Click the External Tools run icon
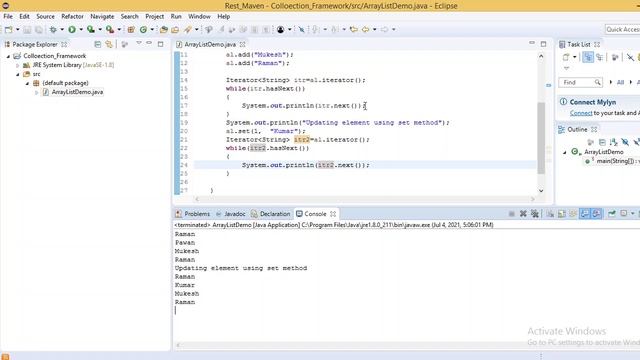Screen dimensions: 640x360 coord(110,29)
